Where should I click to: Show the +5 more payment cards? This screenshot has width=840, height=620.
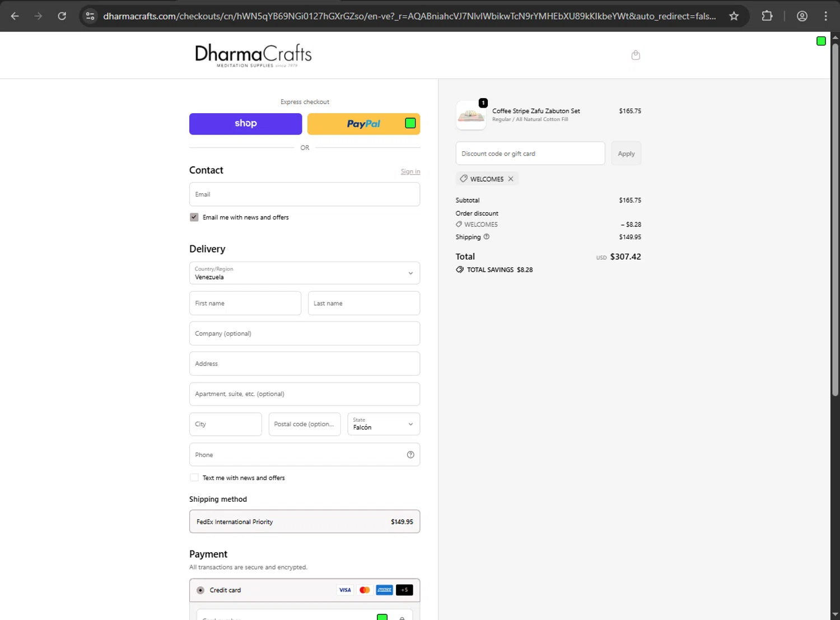point(404,590)
